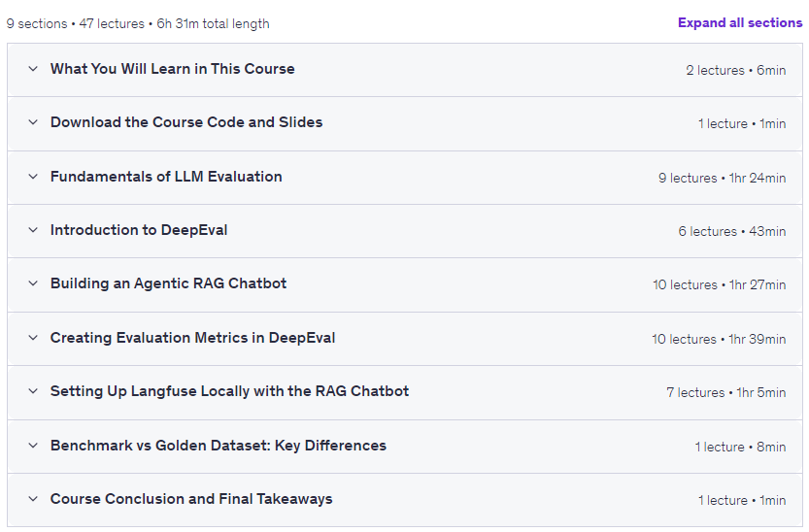Open 'Download the Course Code and Slides' section
Screen dimensions: 809x532
click(186, 122)
